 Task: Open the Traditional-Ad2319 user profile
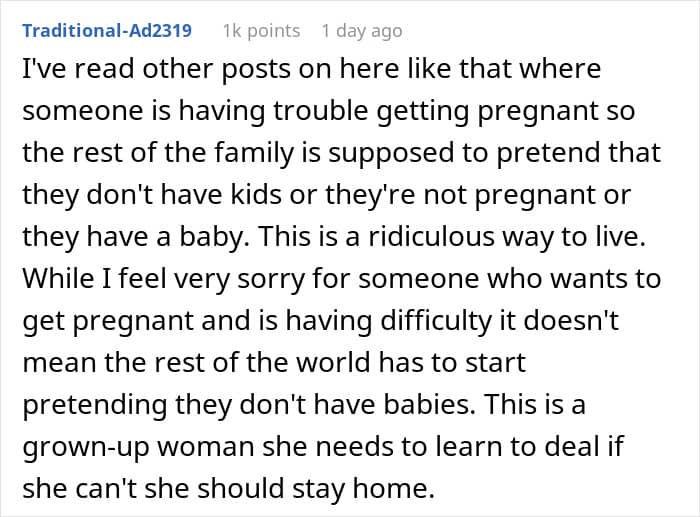[x=104, y=30]
